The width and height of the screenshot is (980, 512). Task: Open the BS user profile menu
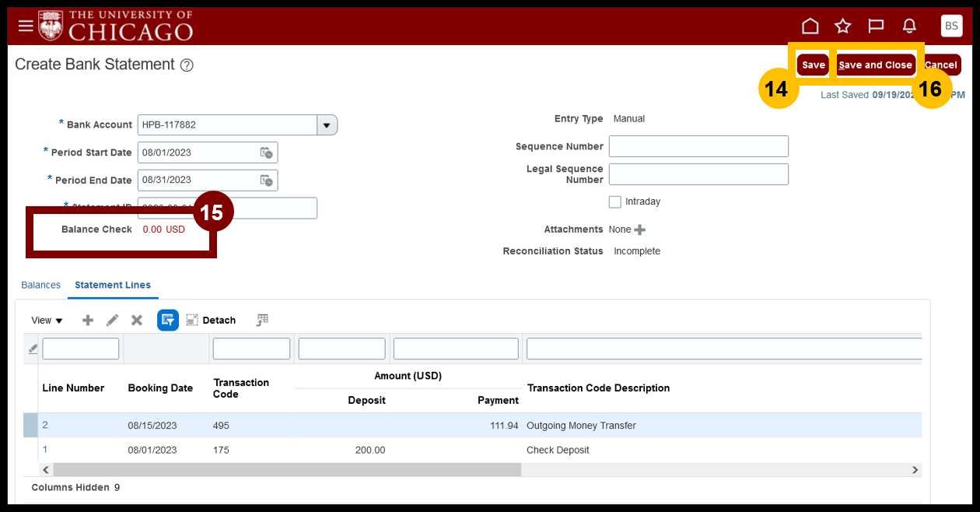pyautogui.click(x=951, y=26)
